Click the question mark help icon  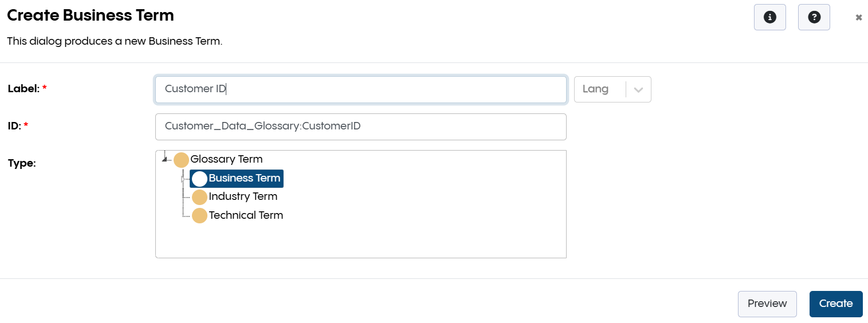[814, 17]
